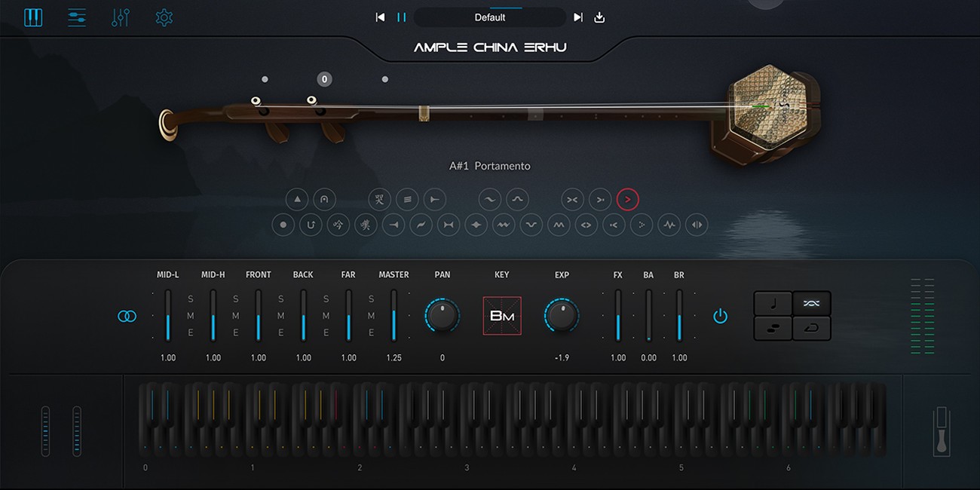Click the MASTER value 1.25
980x490 pixels.
pyautogui.click(x=394, y=358)
